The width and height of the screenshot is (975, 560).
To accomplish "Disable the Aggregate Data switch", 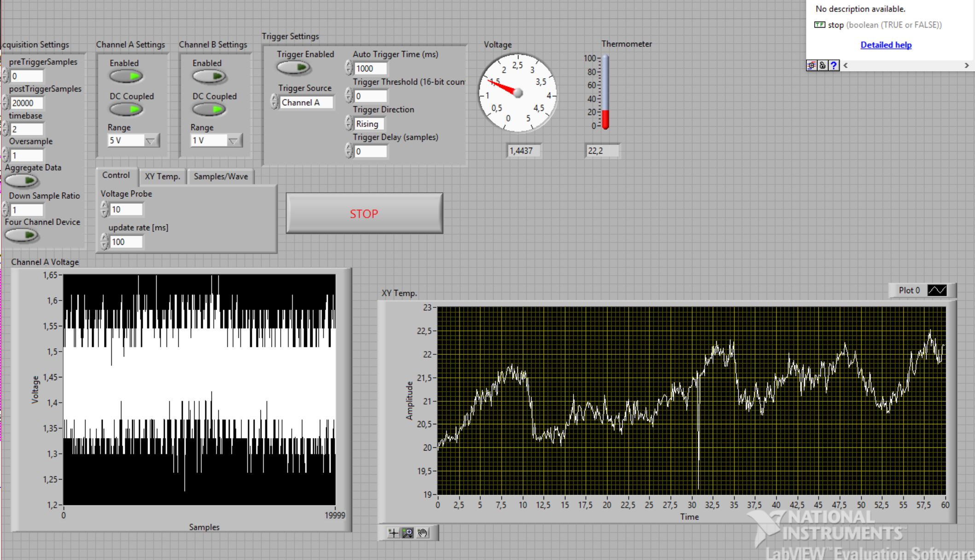I will tap(22, 181).
